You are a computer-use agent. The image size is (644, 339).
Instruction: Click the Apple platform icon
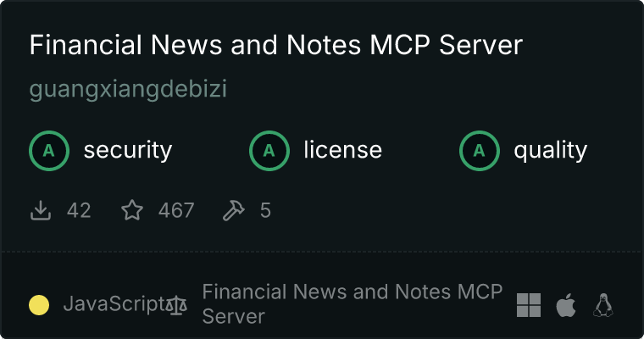coord(566,305)
